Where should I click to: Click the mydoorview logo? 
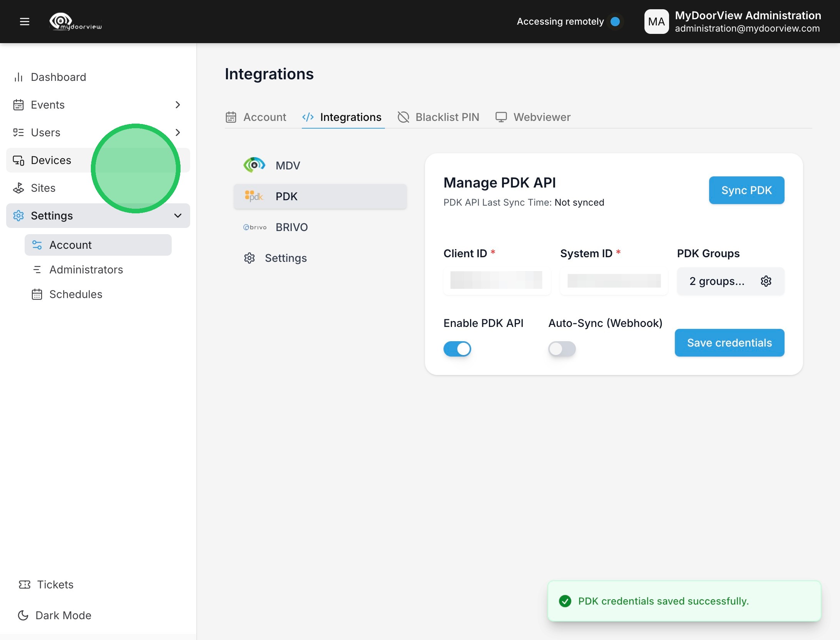[x=76, y=22]
